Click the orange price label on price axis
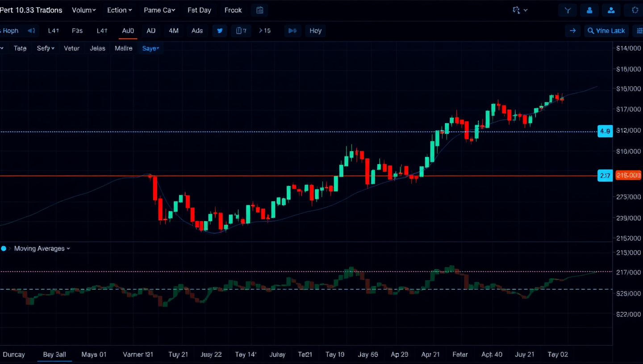Image resolution: width=643 pixels, height=364 pixels. click(x=628, y=176)
